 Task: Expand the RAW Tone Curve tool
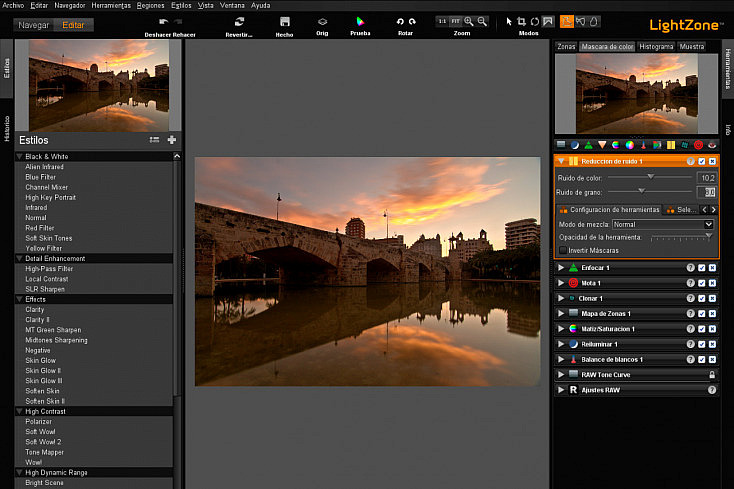561,374
